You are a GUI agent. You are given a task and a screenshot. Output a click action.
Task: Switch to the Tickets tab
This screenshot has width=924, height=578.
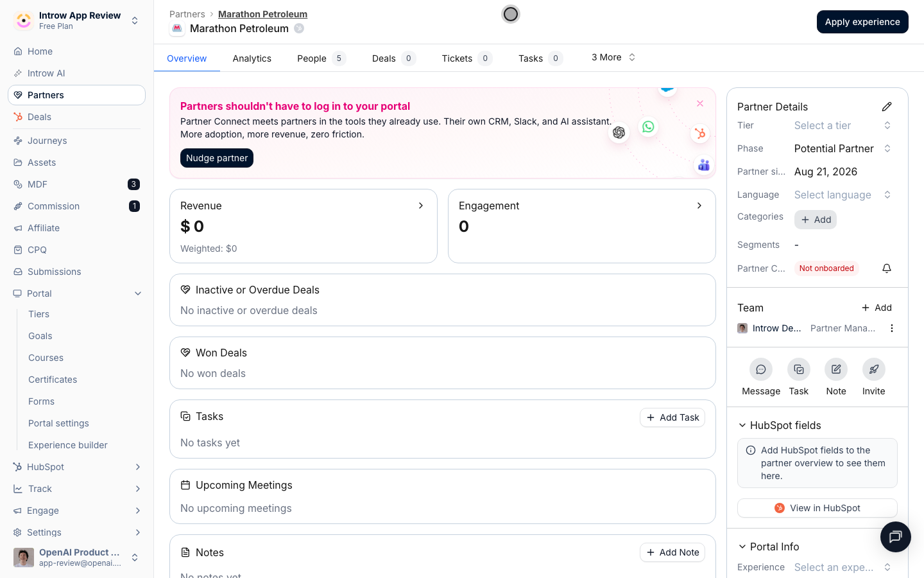point(467,58)
